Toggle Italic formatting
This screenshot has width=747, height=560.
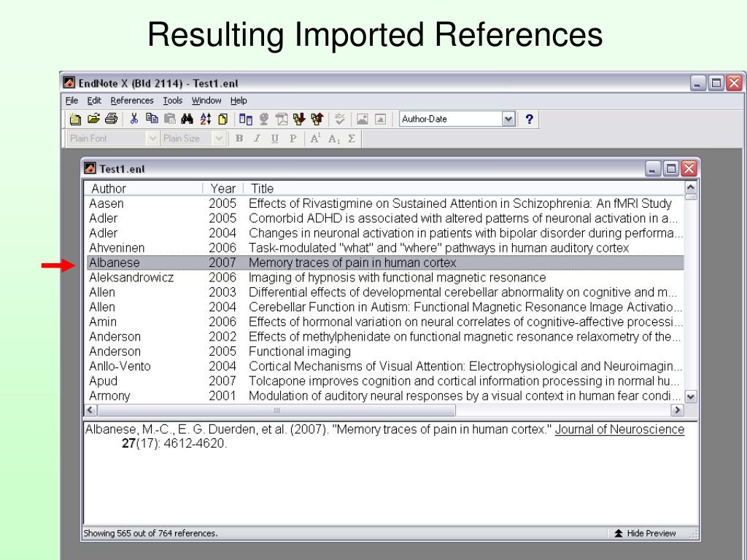tap(258, 139)
